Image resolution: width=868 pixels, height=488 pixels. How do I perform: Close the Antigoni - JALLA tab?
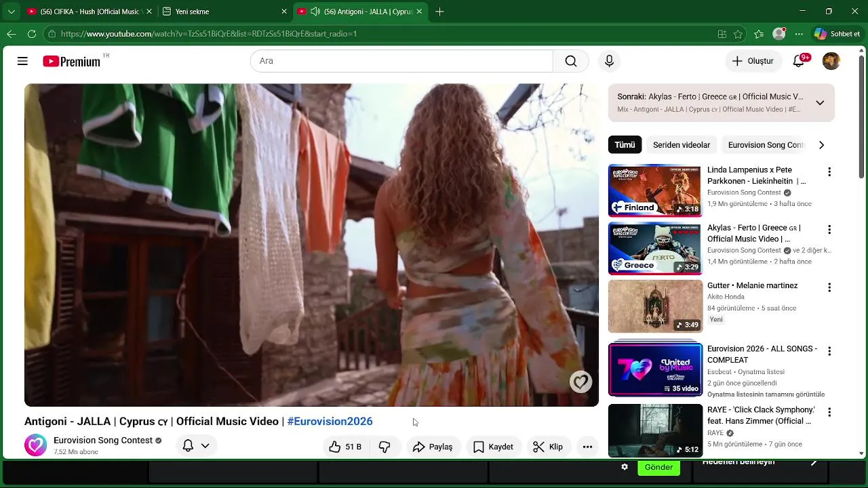(x=420, y=12)
